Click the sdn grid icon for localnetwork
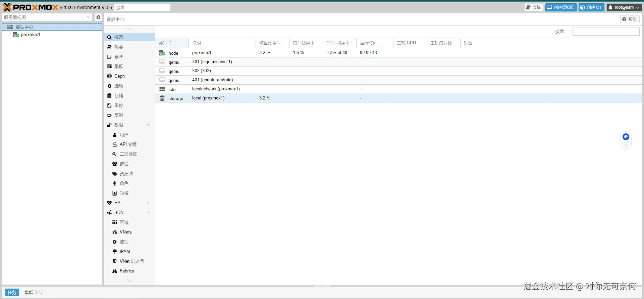644x299 pixels. (x=162, y=89)
